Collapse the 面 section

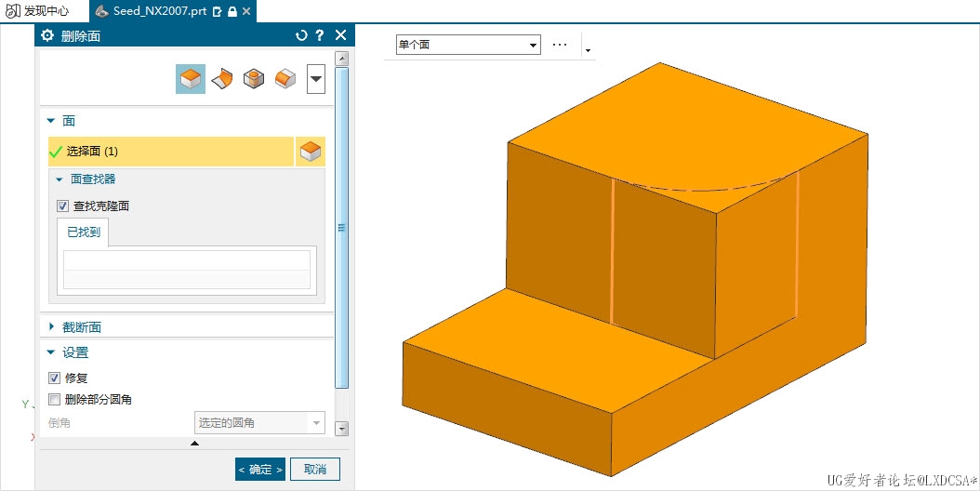click(x=51, y=121)
